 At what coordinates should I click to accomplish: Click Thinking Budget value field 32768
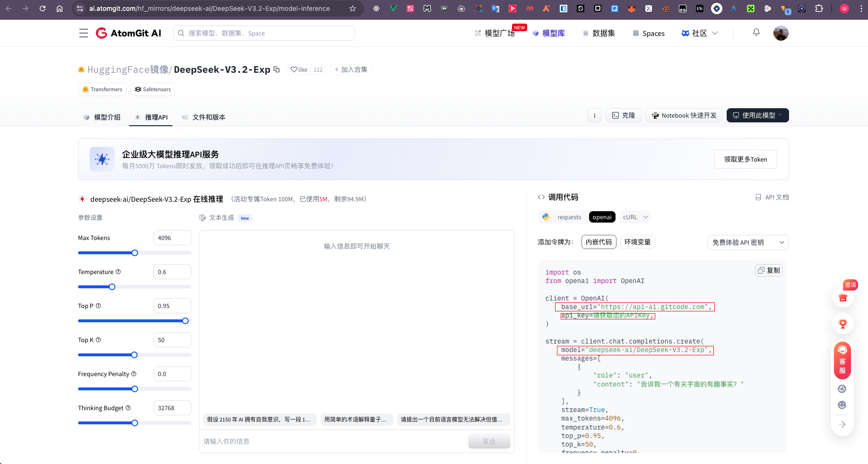pyautogui.click(x=173, y=408)
